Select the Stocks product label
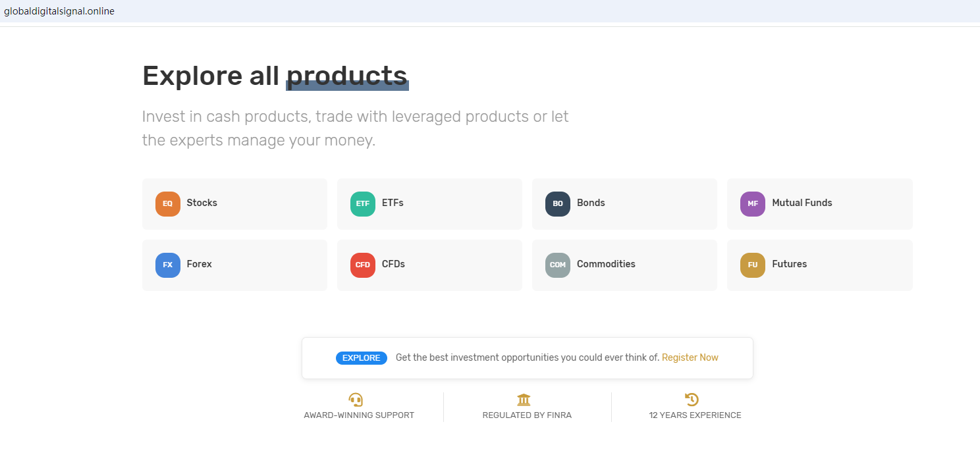 [202, 203]
